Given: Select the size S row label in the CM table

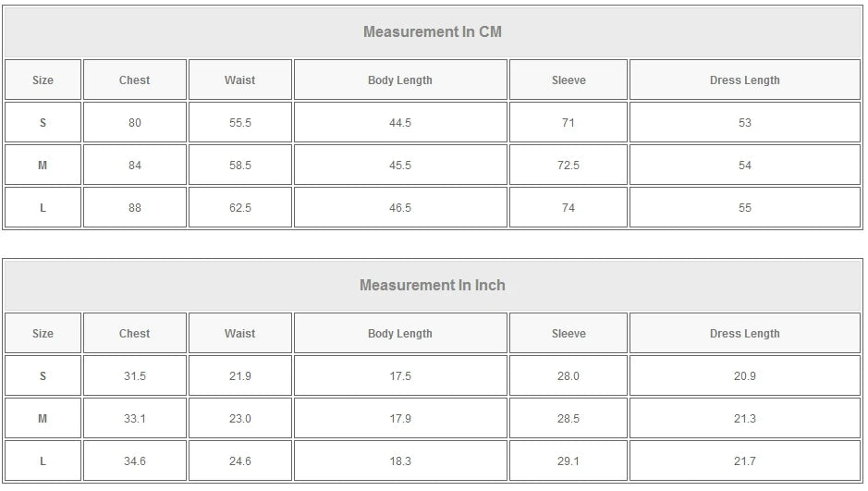Looking at the screenshot, I should pyautogui.click(x=43, y=123).
